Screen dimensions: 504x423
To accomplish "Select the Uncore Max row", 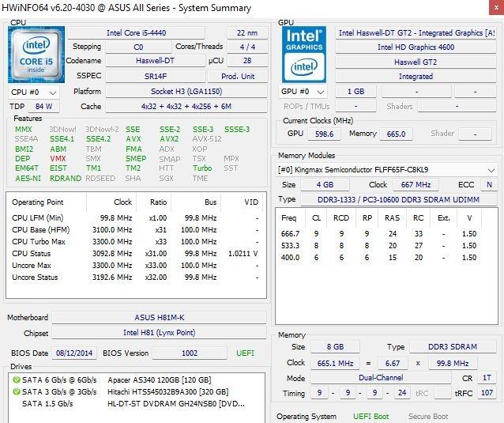I will tap(136, 266).
